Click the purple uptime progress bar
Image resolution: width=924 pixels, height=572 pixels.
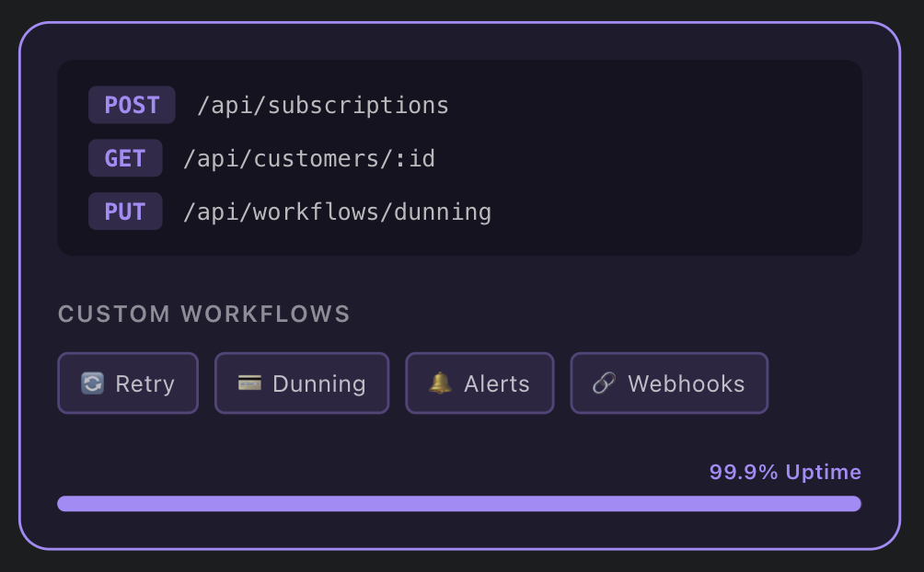click(x=459, y=504)
